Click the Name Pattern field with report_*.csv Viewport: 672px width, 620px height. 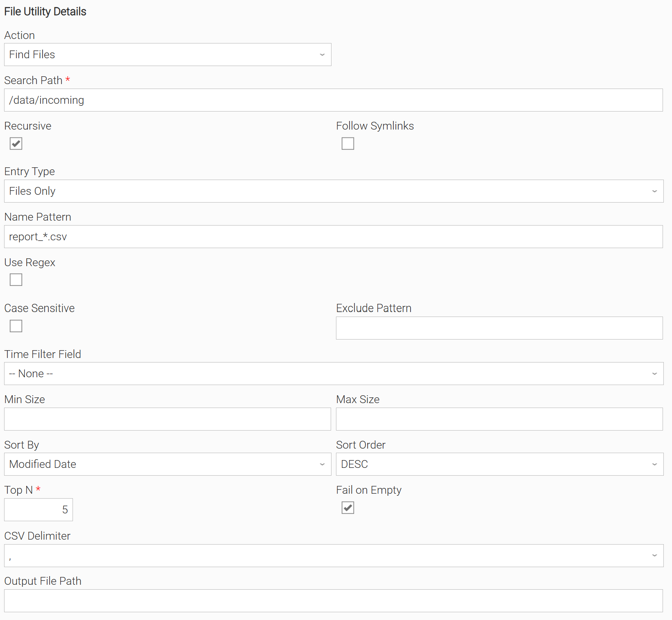[334, 237]
